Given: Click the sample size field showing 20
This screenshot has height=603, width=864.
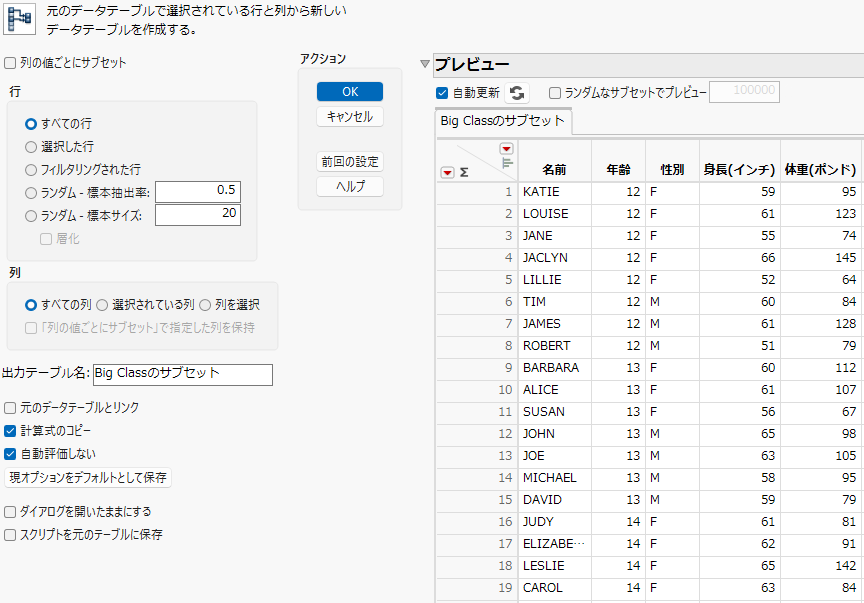Looking at the screenshot, I should [198, 215].
